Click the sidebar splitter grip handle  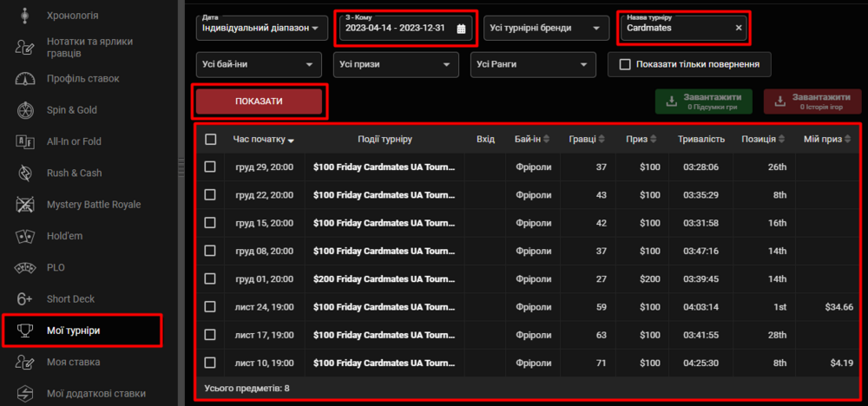(181, 167)
